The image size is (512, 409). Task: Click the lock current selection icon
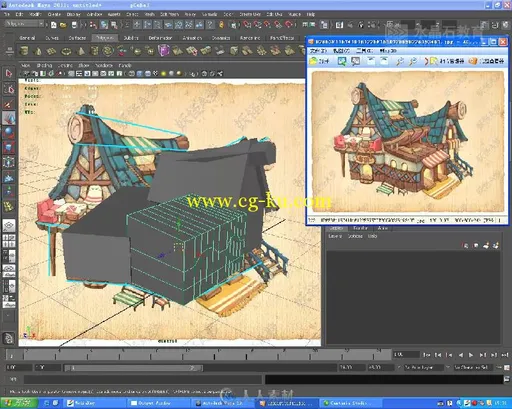[x=221, y=25]
